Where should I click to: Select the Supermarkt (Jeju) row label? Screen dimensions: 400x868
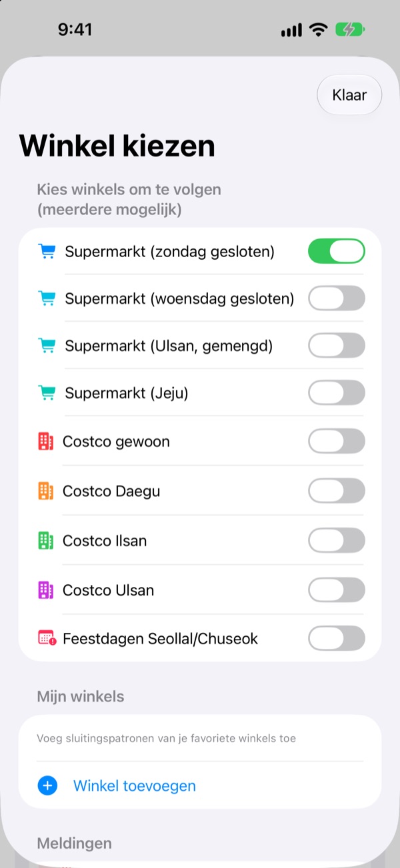pos(127,393)
